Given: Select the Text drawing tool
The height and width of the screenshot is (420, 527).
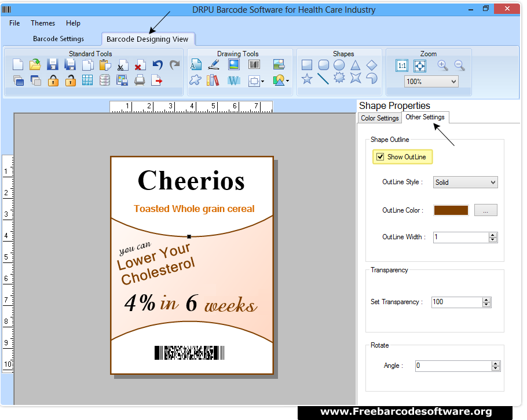Looking at the screenshot, I should [196, 64].
